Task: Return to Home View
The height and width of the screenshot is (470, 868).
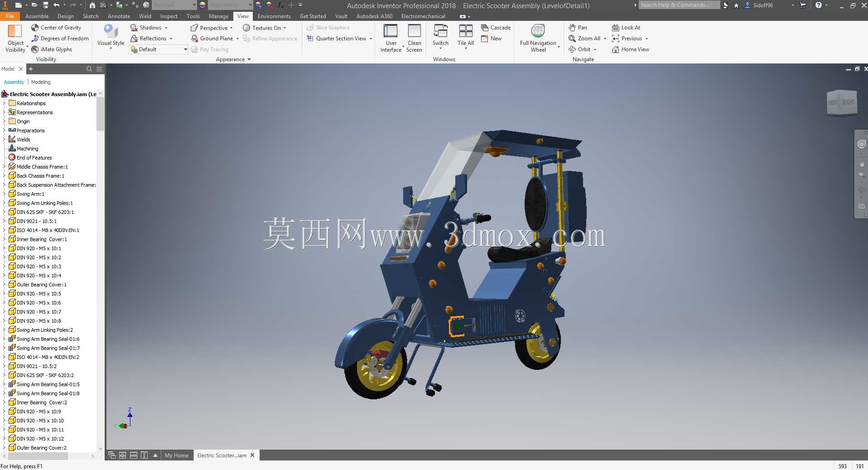Action: click(x=631, y=49)
